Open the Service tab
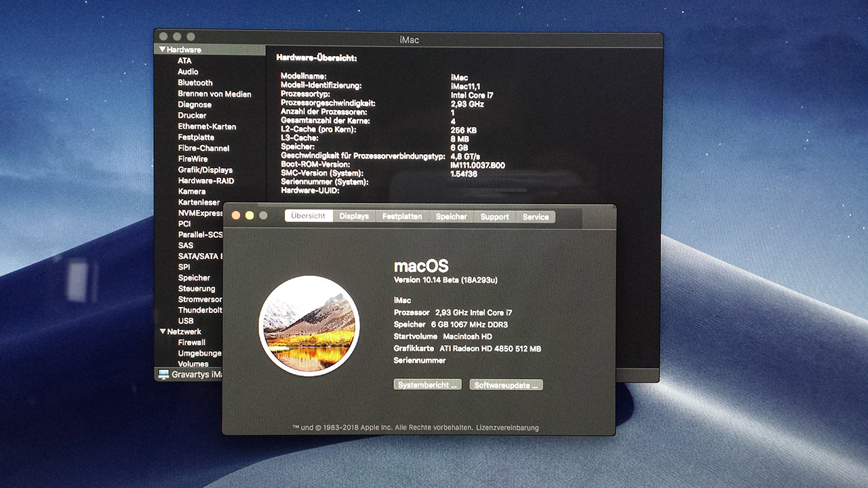The height and width of the screenshot is (488, 868). 536,216
